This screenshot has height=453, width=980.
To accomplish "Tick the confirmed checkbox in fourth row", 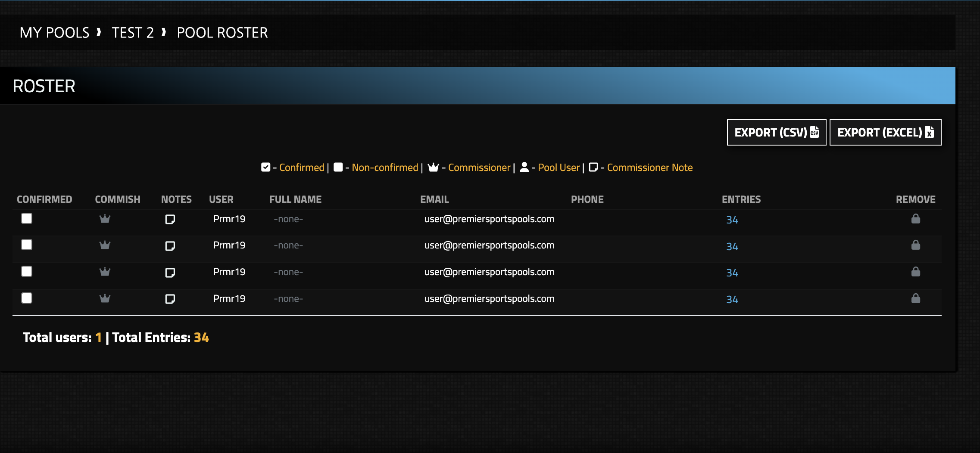I will pyautogui.click(x=27, y=298).
